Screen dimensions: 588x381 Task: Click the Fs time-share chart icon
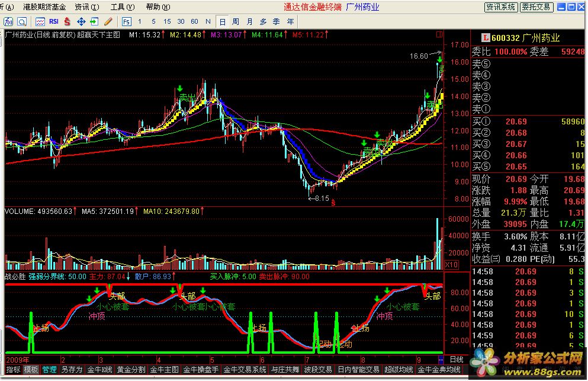click(x=126, y=22)
